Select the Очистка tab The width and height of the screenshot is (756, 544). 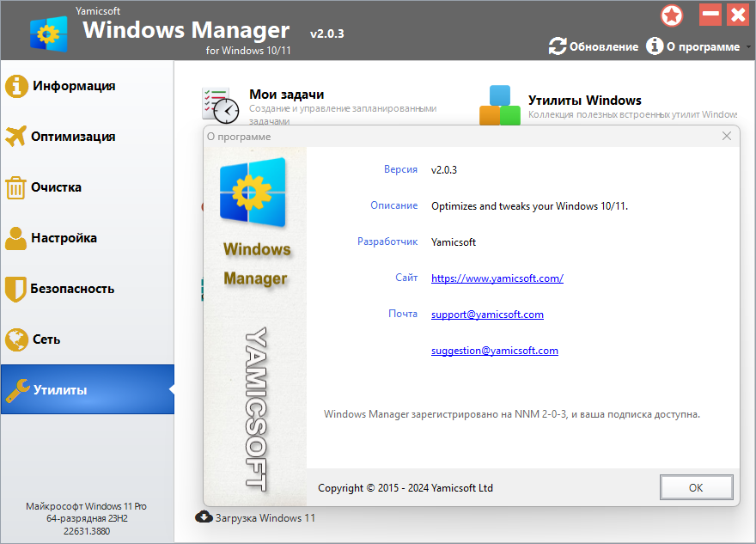click(88, 187)
